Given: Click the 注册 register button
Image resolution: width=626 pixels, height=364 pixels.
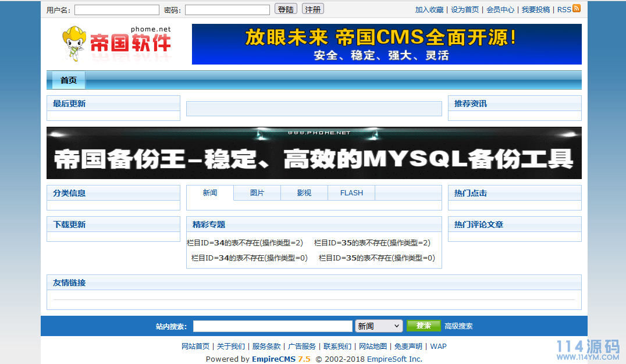Looking at the screenshot, I should 313,9.
